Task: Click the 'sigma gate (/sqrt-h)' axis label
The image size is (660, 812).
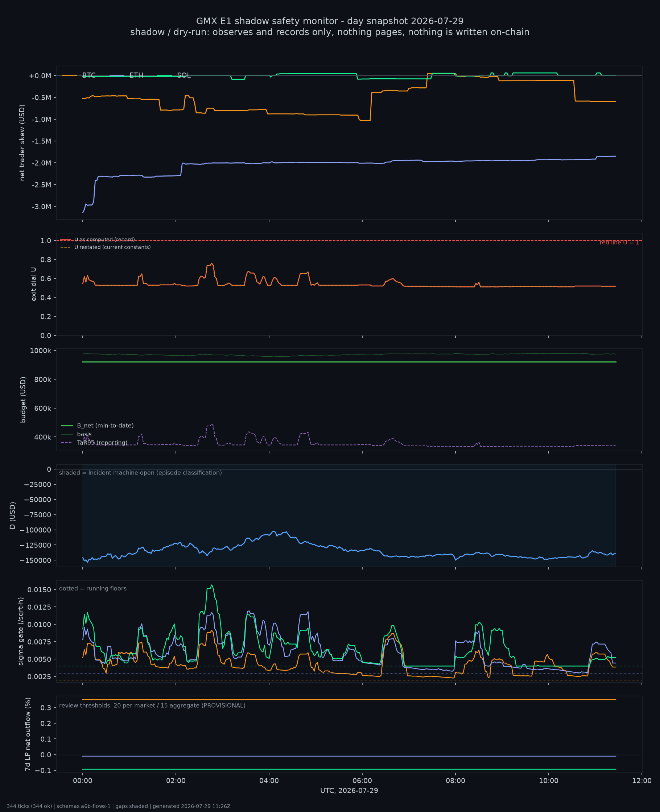Action: point(21,631)
